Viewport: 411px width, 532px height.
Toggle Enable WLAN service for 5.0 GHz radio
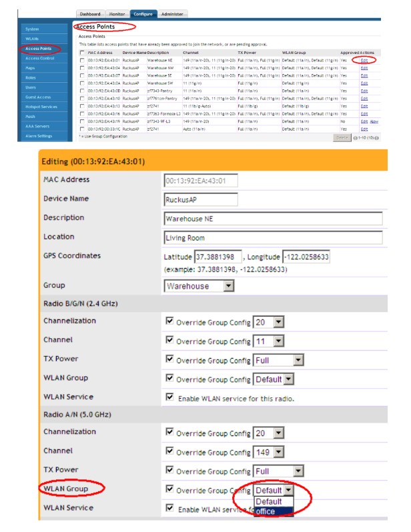point(169,507)
